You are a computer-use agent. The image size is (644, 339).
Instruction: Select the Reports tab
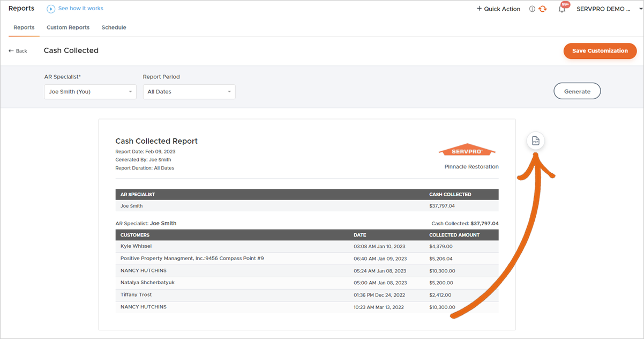coord(24,27)
